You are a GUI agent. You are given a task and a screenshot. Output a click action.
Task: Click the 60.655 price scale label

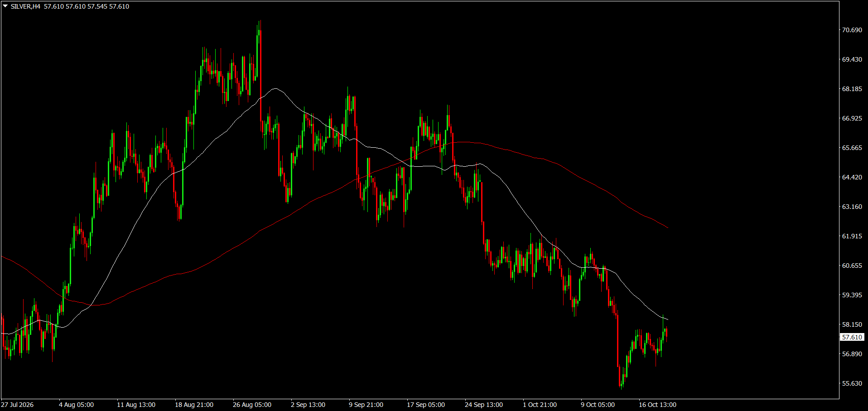click(852, 266)
